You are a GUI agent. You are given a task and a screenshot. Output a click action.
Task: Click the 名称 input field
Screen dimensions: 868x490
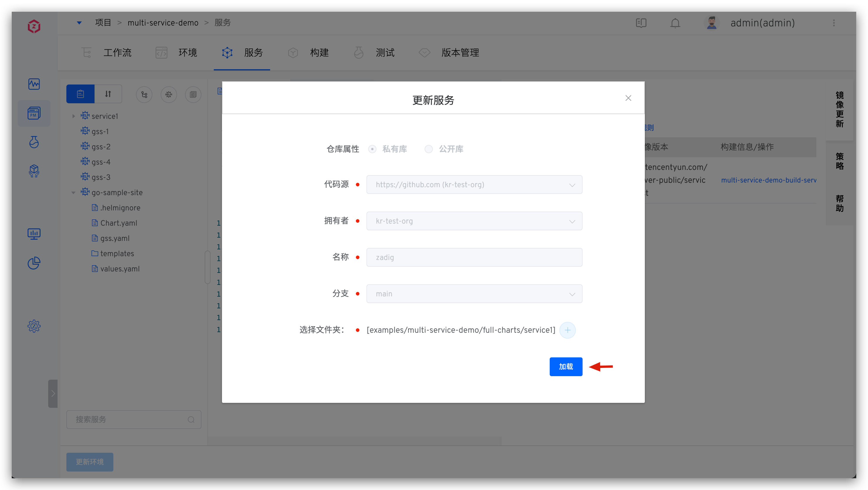click(474, 257)
